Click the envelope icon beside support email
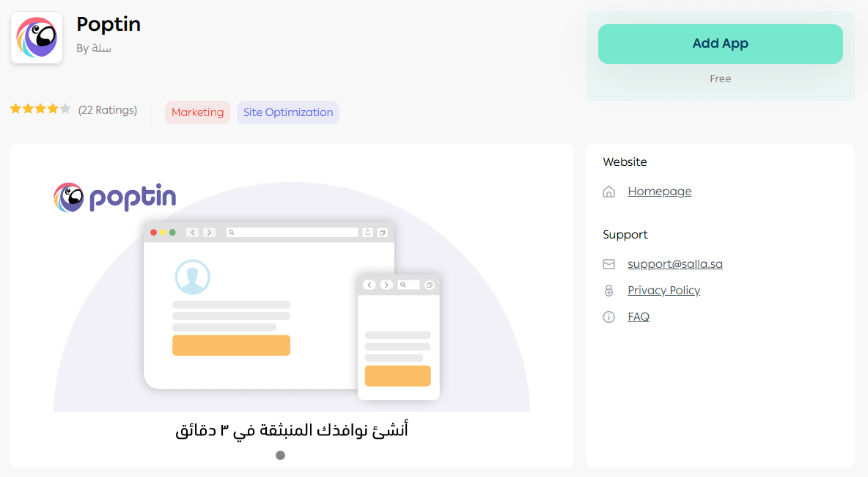This screenshot has height=477, width=868. click(608, 264)
